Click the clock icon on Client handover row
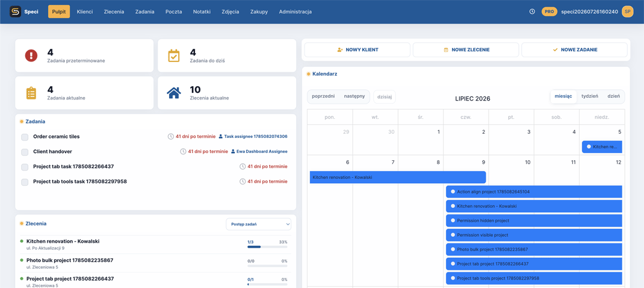Screen dimensions: 644x288 (183, 151)
